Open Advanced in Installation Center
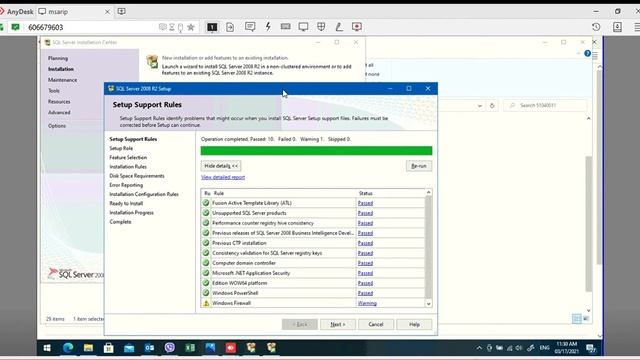 (x=59, y=112)
